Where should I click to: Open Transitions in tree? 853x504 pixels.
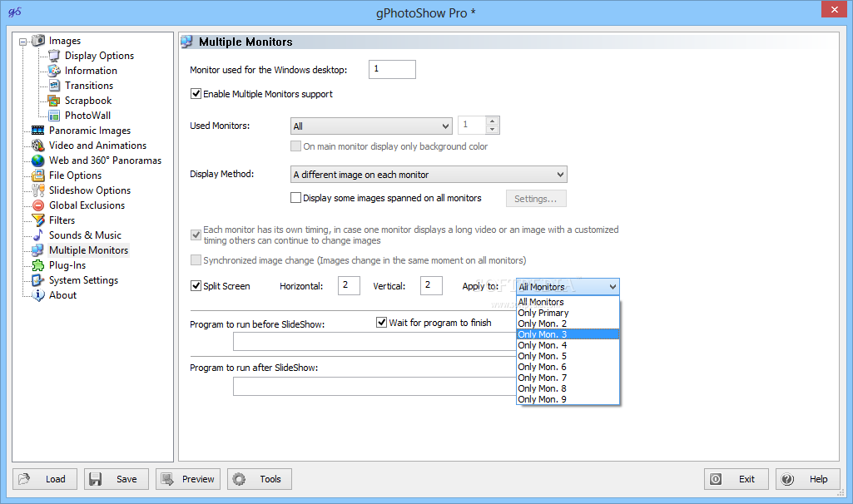click(89, 86)
